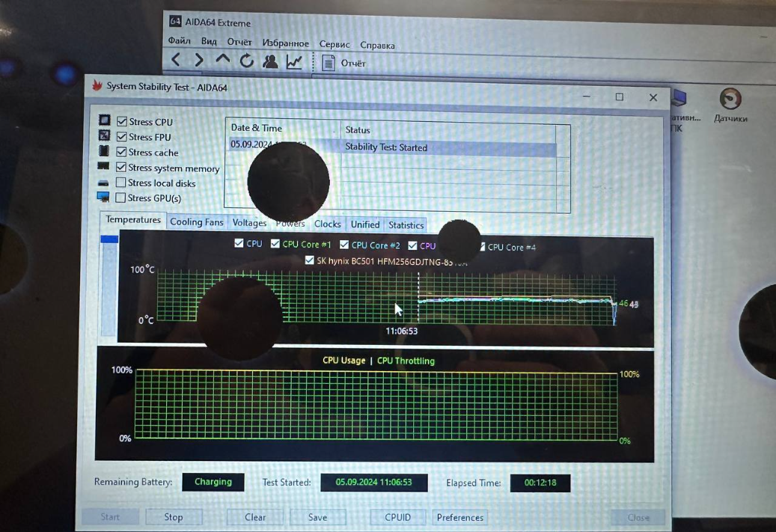Image resolution: width=776 pixels, height=532 pixels.
Task: Switch to the Temperatures tab
Action: (x=132, y=220)
